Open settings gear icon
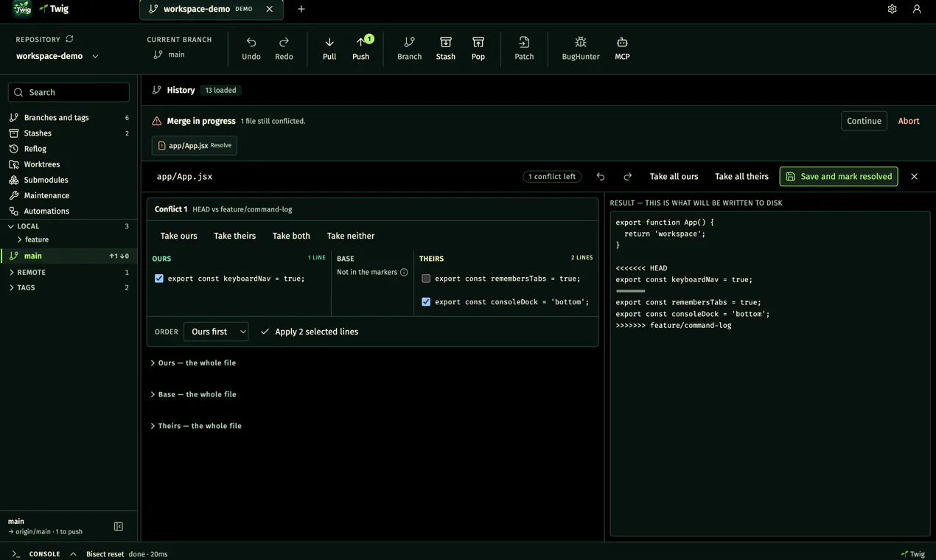936x560 pixels. point(892,9)
